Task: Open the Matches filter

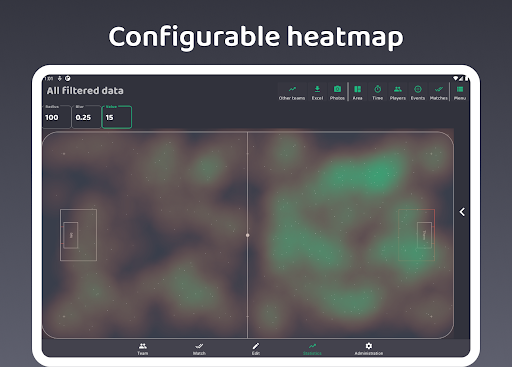Action: coord(439,92)
